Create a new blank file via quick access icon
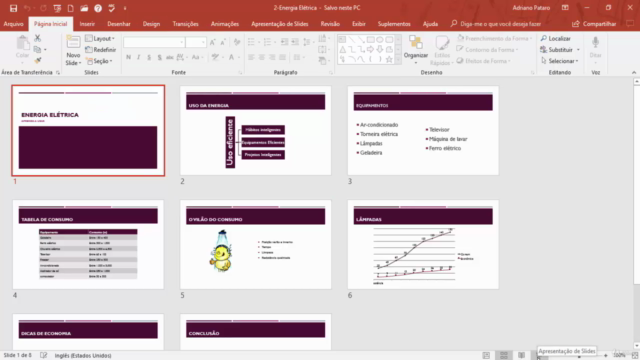Screen dimensions: 640x360 [71, 8]
